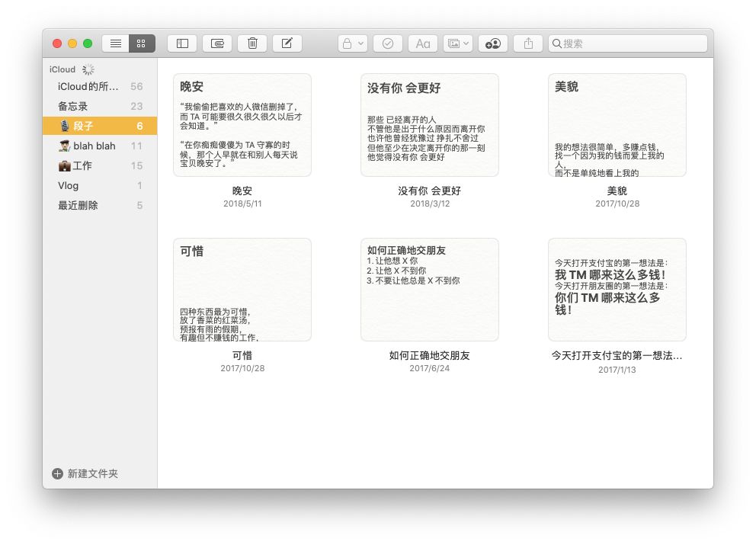Open the 今天打开支付宝 note thumbnail
756x545 pixels.
tap(617, 290)
